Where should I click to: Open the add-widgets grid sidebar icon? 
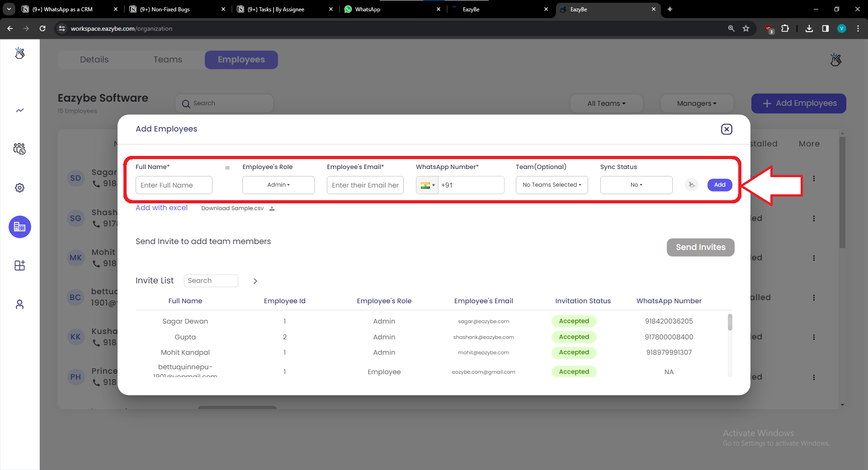tap(19, 265)
